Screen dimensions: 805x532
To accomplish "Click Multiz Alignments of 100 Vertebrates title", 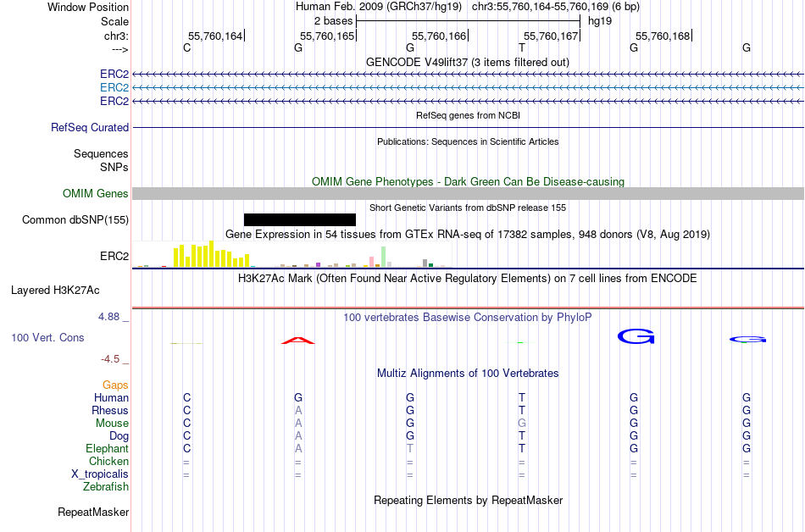I will tap(468, 373).
